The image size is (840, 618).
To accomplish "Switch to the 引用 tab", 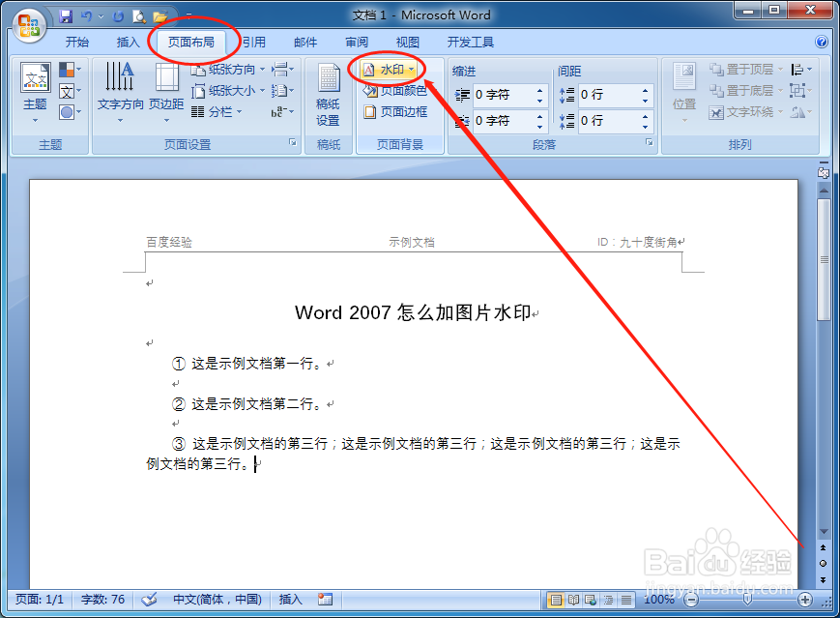I will 253,42.
